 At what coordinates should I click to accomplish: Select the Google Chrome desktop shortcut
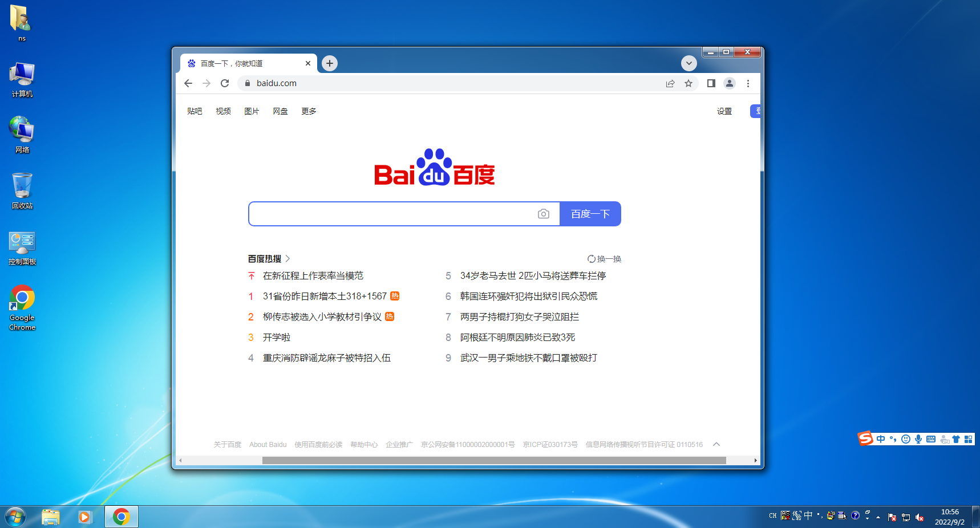click(22, 308)
